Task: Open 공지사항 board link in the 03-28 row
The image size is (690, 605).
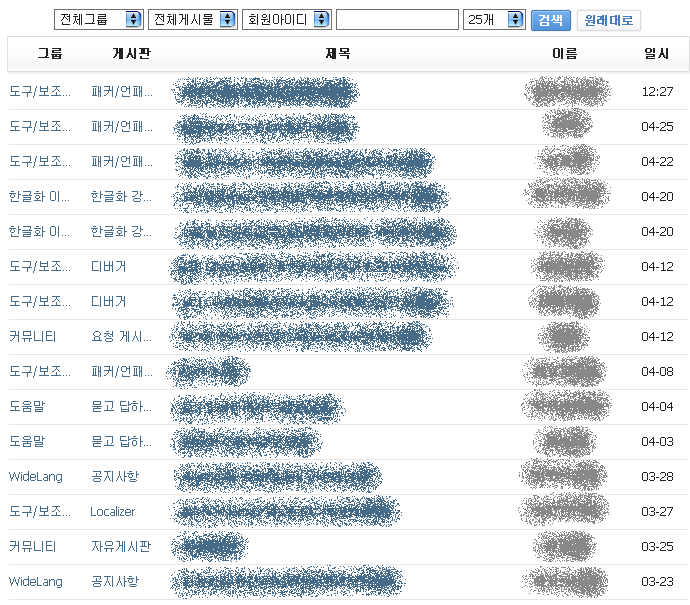Action: 115,476
